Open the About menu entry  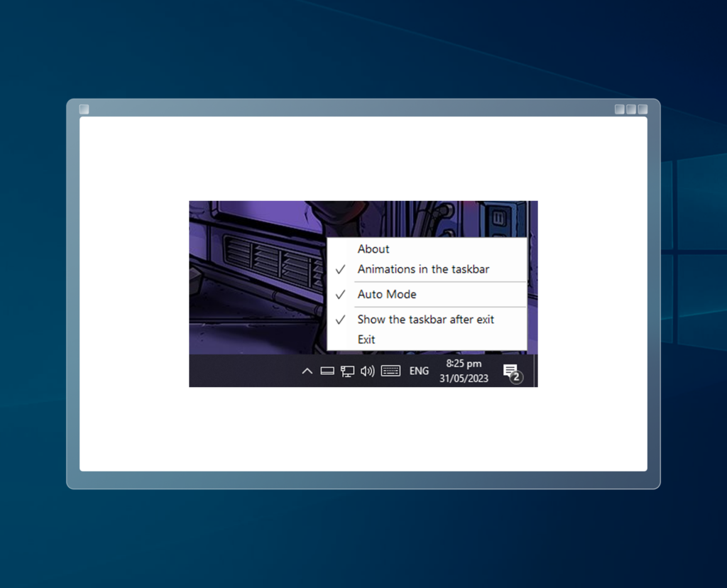tap(373, 249)
